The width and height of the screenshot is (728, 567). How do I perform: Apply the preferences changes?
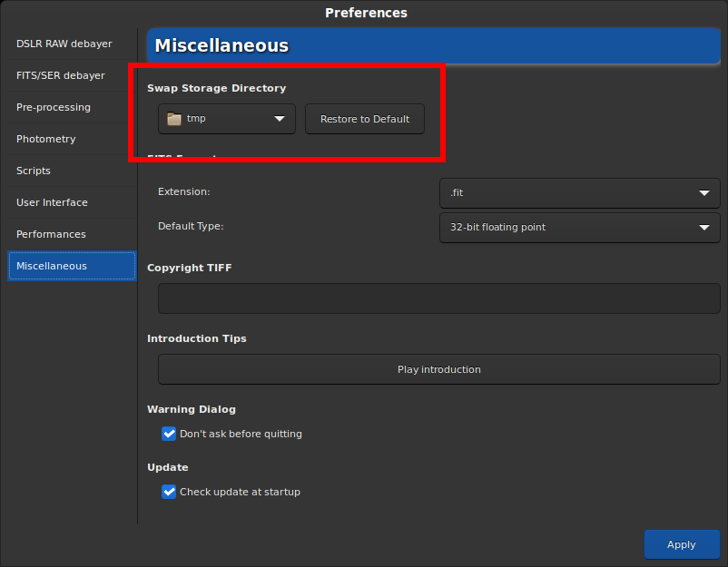pyautogui.click(x=681, y=544)
